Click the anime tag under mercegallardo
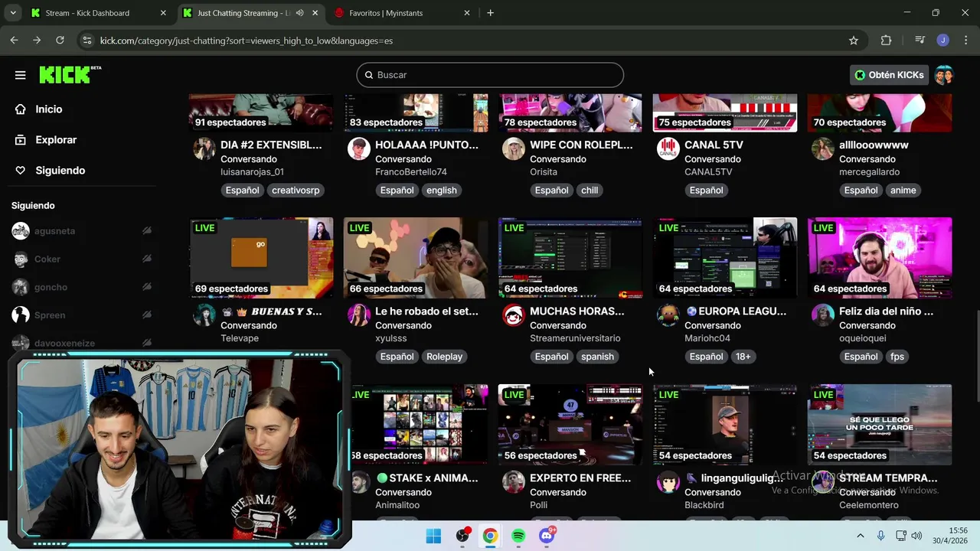The height and width of the screenshot is (551, 980). [903, 191]
